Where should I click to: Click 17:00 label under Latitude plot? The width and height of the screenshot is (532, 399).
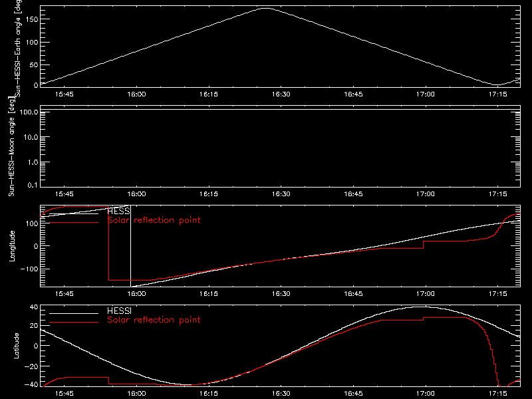coord(426,393)
